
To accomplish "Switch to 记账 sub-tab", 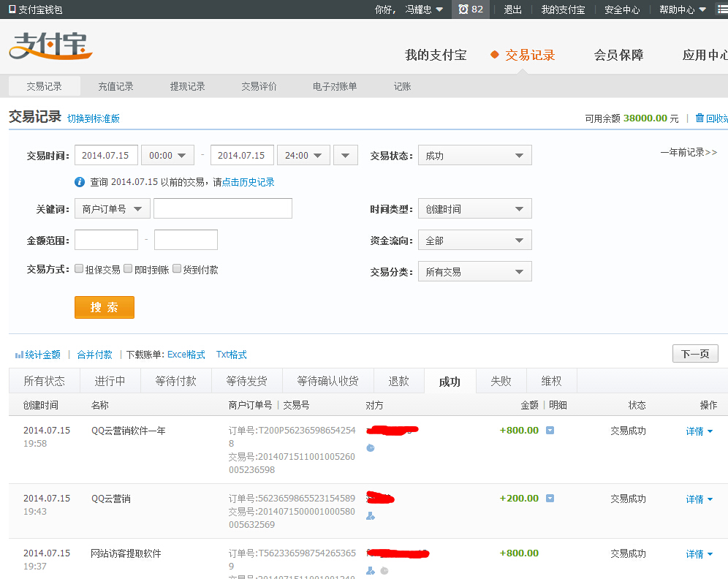I will (402, 86).
